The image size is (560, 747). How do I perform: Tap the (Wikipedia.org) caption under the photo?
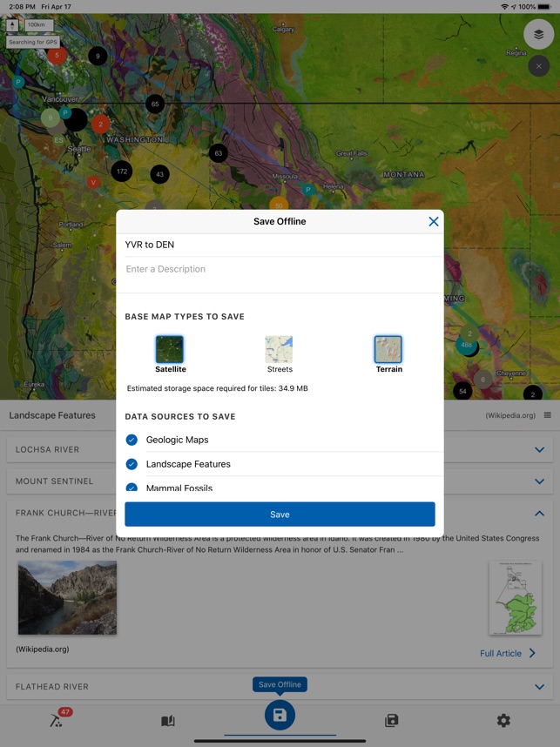click(x=43, y=649)
